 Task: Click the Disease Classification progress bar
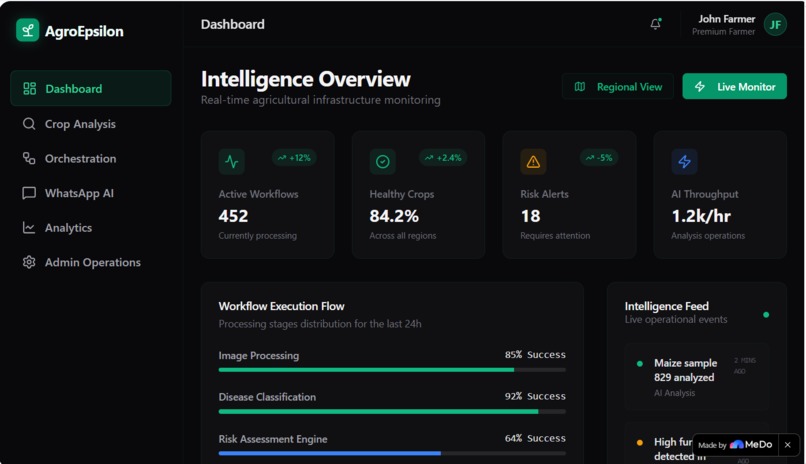pos(392,411)
